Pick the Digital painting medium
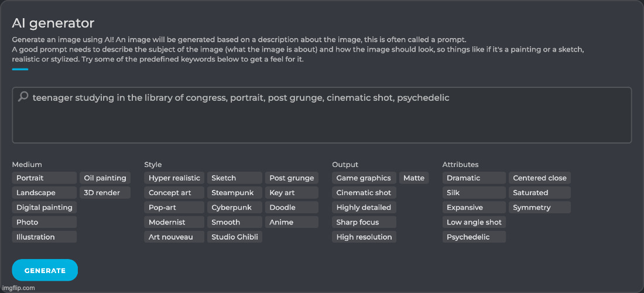The width and height of the screenshot is (644, 293). pos(44,207)
